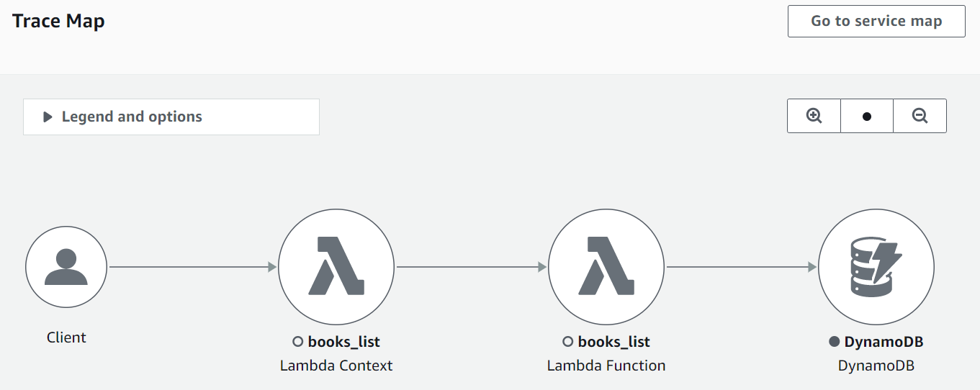Click the Client node label
This screenshot has height=390, width=980.
(x=66, y=337)
